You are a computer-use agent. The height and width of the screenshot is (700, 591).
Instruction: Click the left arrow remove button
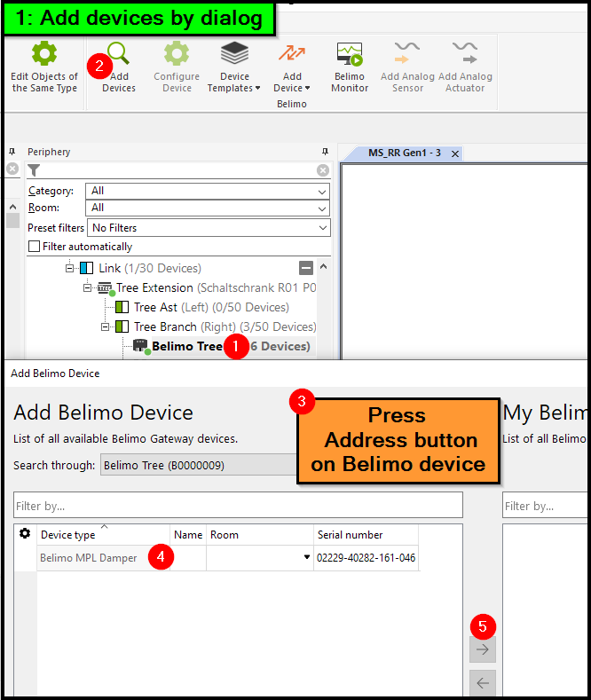[483, 682]
